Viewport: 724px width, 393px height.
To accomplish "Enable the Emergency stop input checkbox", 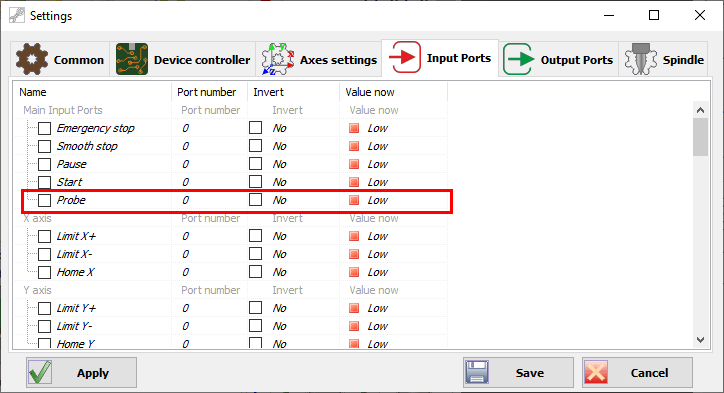I will (x=44, y=128).
